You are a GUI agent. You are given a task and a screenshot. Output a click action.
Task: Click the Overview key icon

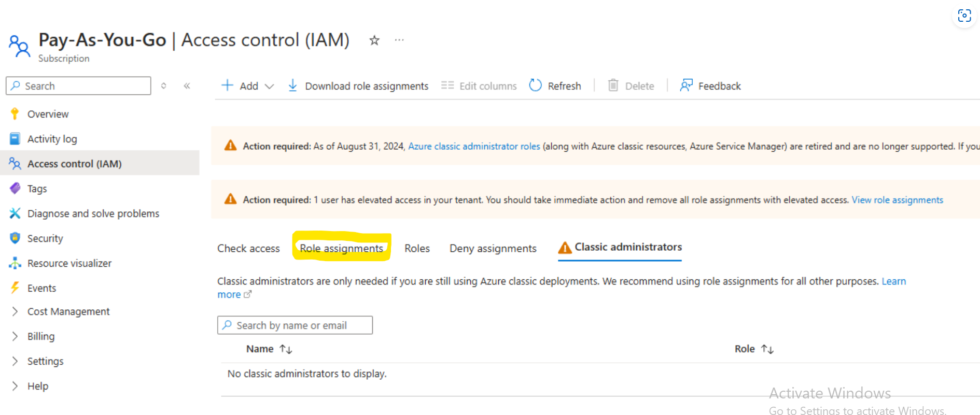click(15, 113)
